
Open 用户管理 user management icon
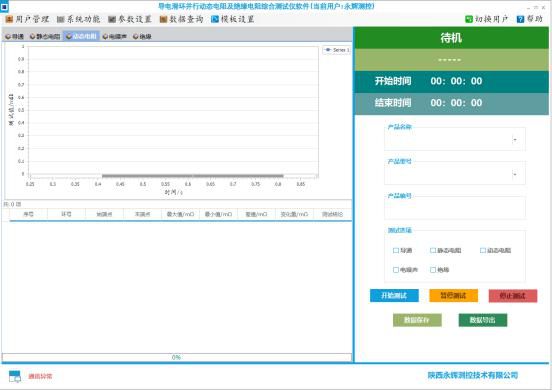[x=9, y=19]
